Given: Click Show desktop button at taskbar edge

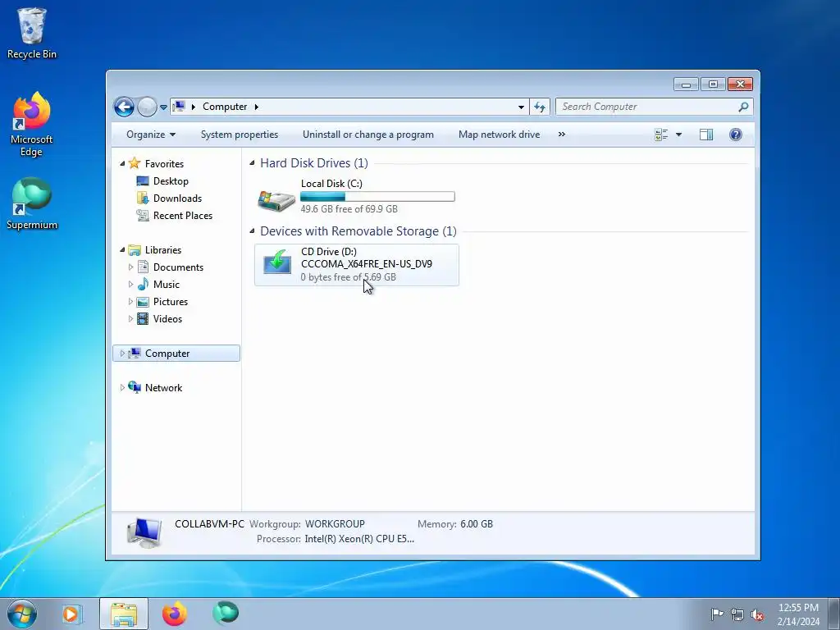Looking at the screenshot, I should pos(834,614).
